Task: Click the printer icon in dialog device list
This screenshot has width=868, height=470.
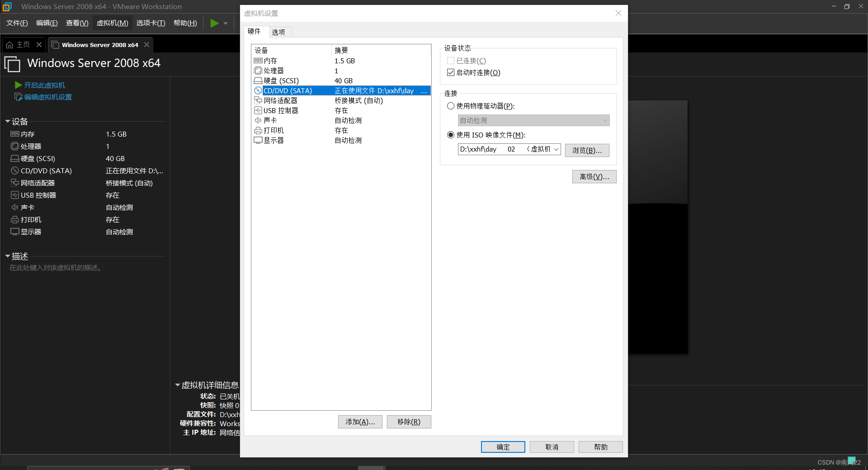Action: 258,130
